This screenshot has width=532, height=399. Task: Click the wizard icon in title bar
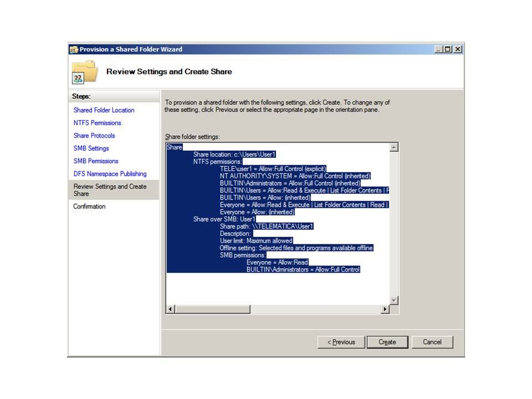[x=74, y=49]
